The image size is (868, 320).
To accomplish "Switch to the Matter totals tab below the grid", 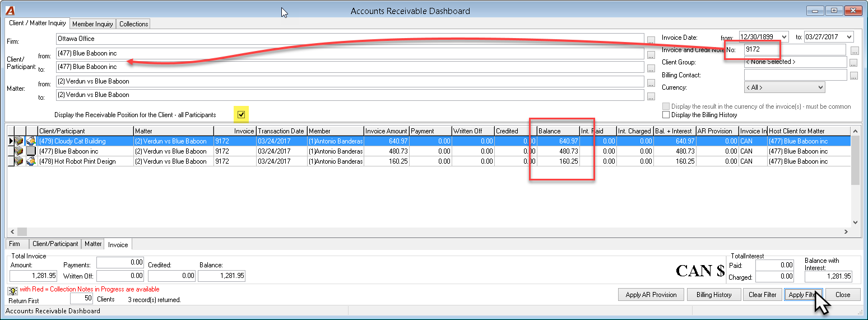I will point(93,244).
